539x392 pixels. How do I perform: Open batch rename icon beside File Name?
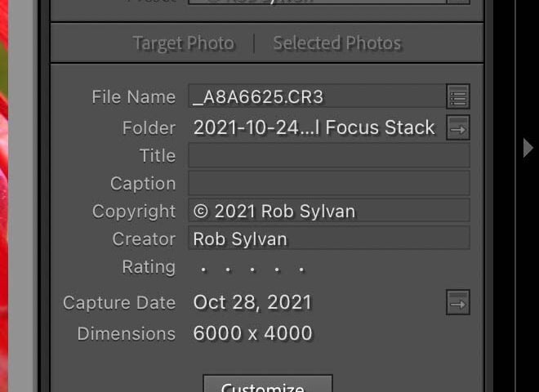458,96
